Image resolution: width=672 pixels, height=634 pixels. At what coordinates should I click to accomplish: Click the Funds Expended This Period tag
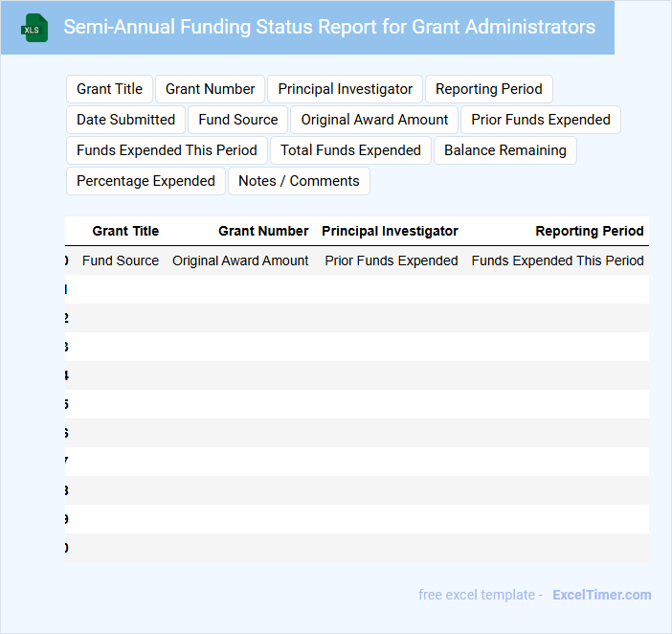point(167,150)
